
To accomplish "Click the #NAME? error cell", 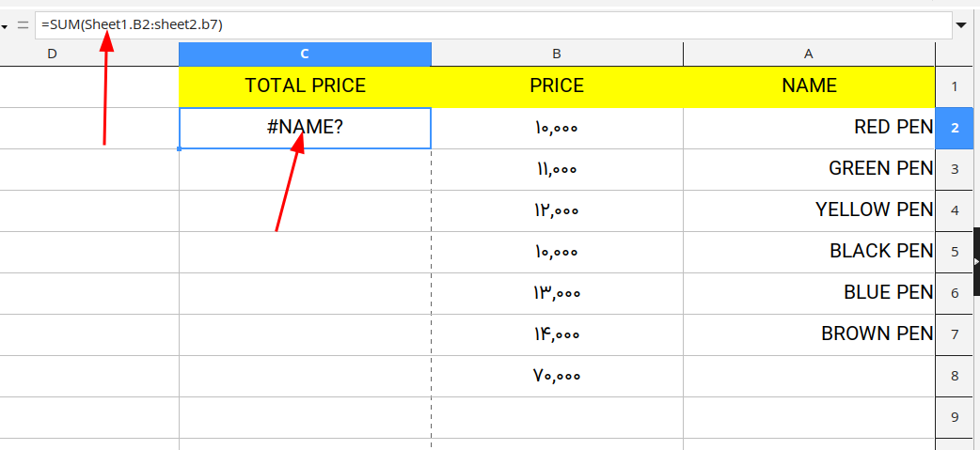I will coord(305,128).
